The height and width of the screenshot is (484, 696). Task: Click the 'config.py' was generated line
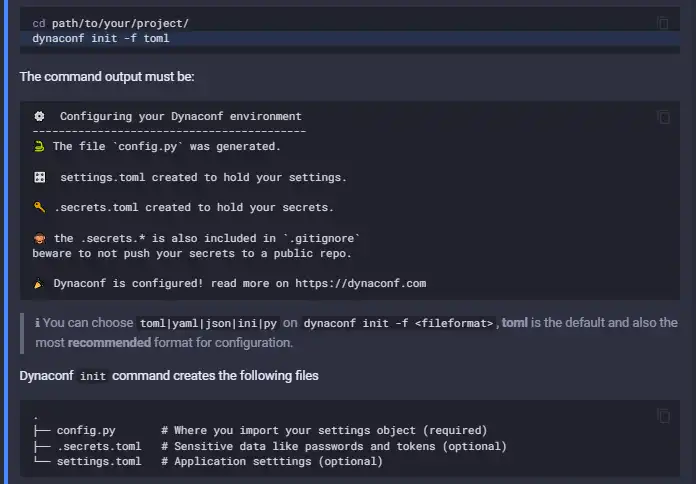[x=167, y=147]
